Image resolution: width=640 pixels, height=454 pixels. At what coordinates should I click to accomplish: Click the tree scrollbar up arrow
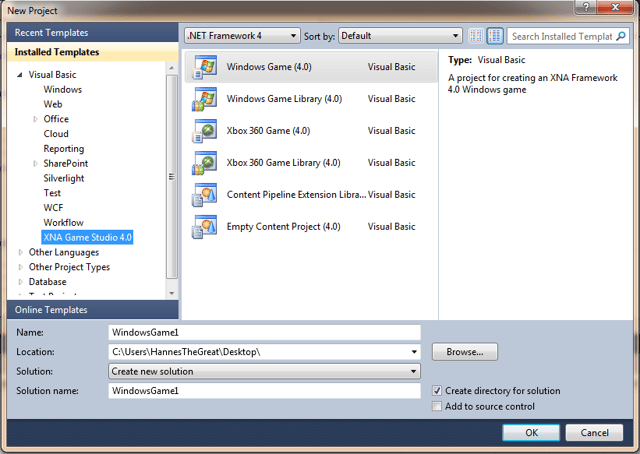point(171,68)
